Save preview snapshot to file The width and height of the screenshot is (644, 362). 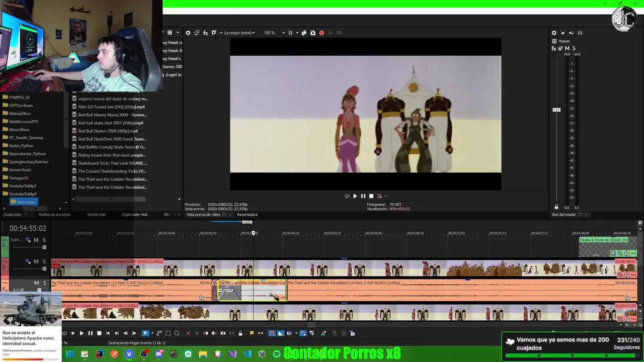(313, 33)
